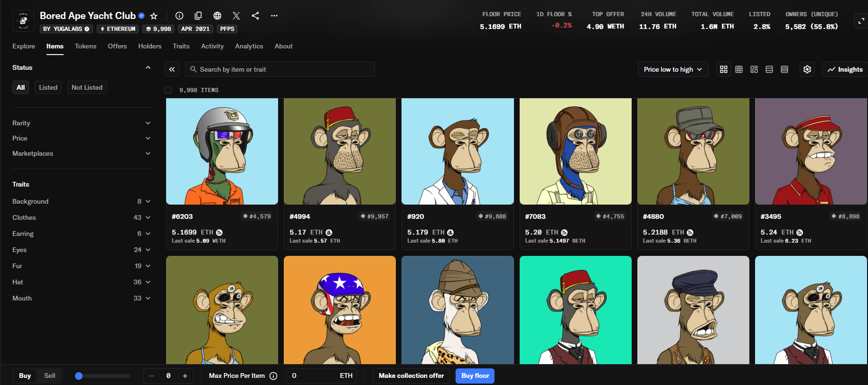The height and width of the screenshot is (385, 868).
Task: Click the marketplace icon next to 5.17 ETH
Action: [x=329, y=233]
